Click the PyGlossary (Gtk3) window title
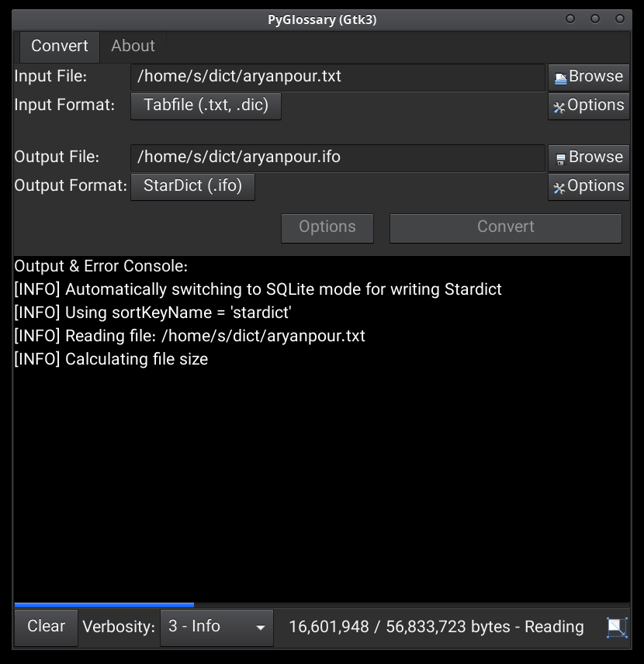The width and height of the screenshot is (644, 664). [x=322, y=20]
